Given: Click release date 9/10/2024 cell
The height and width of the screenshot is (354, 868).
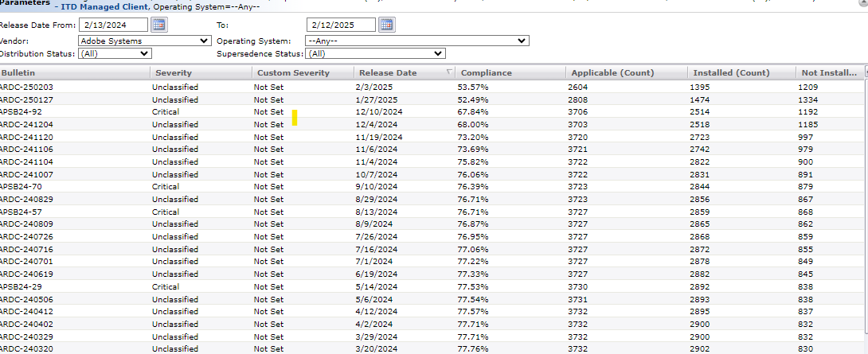Looking at the screenshot, I should (x=377, y=186).
